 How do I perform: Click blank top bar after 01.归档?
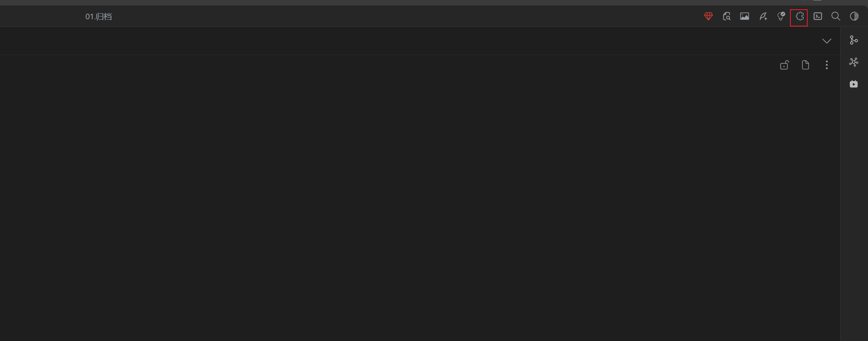402,16
